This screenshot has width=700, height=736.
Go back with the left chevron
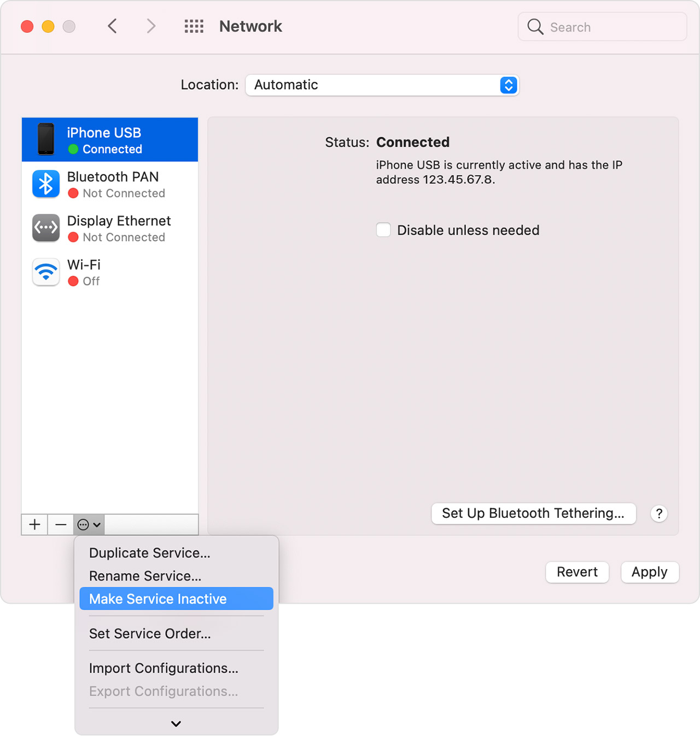(x=113, y=26)
